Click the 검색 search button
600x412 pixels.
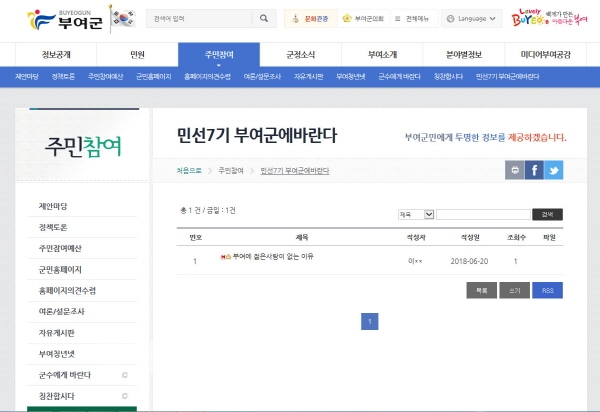coord(547,214)
